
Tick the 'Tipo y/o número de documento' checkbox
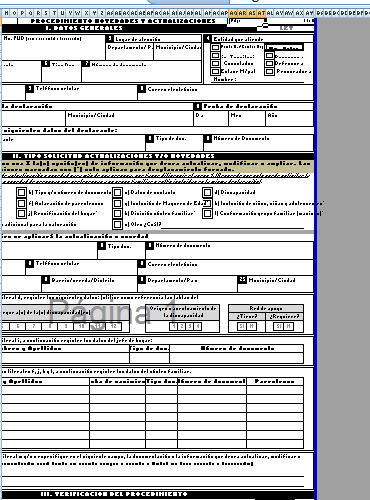point(22,192)
